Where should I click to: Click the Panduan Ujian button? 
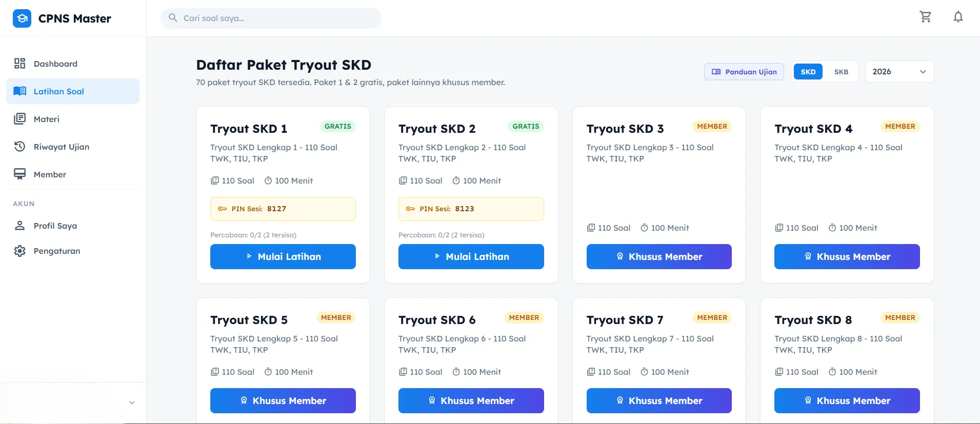tap(744, 72)
